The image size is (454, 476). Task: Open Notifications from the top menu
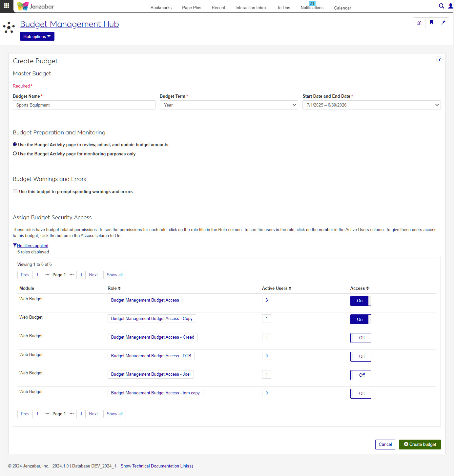[312, 8]
